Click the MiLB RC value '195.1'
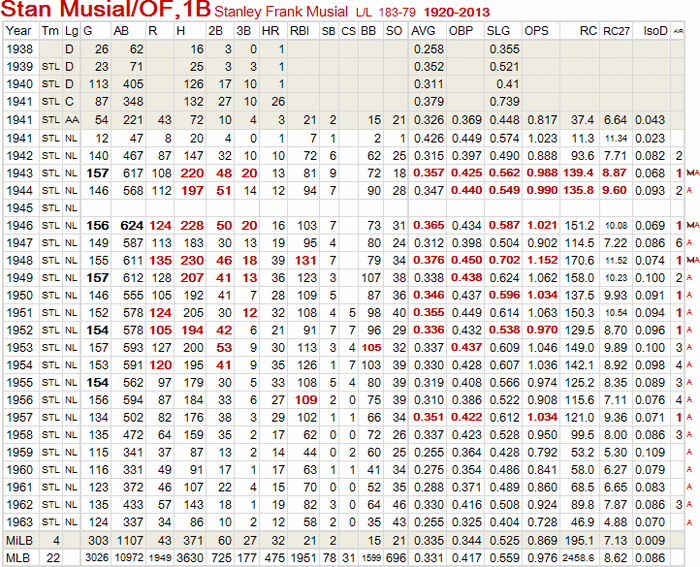 point(579,541)
